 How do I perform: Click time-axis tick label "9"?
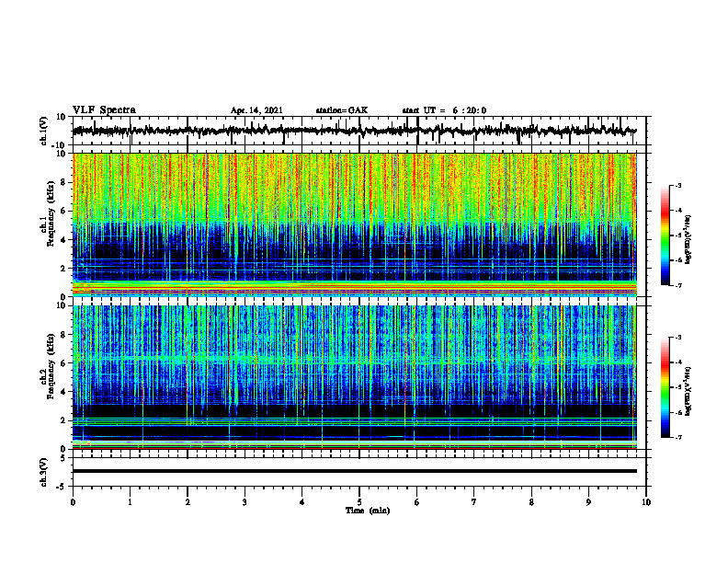tap(588, 502)
